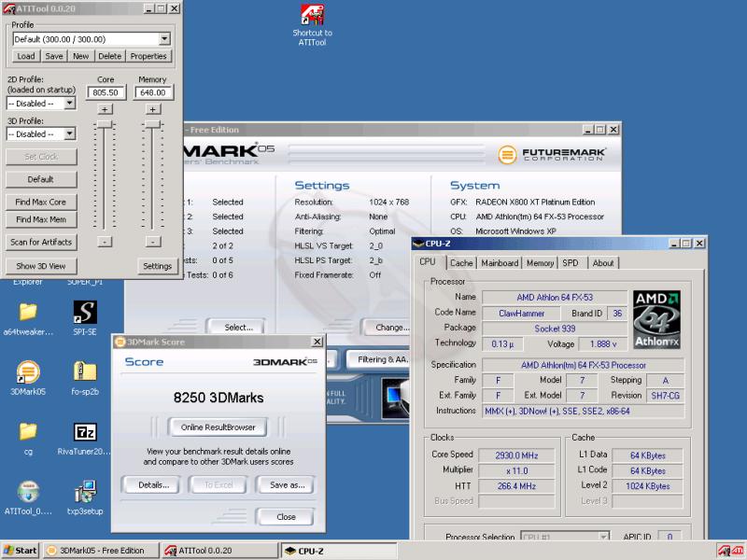Switch to the Cache tab in CPU-Z

pyautogui.click(x=461, y=263)
